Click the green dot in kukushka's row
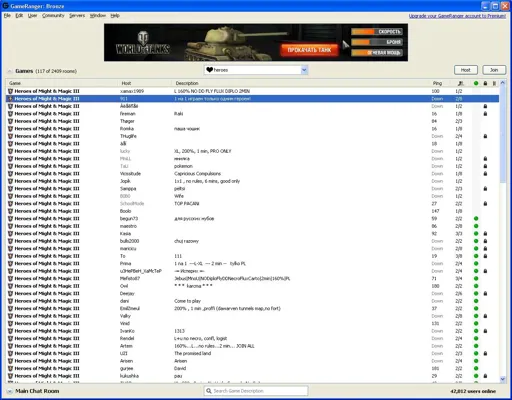Image resolution: width=512 pixels, height=400 pixels. pos(476,376)
